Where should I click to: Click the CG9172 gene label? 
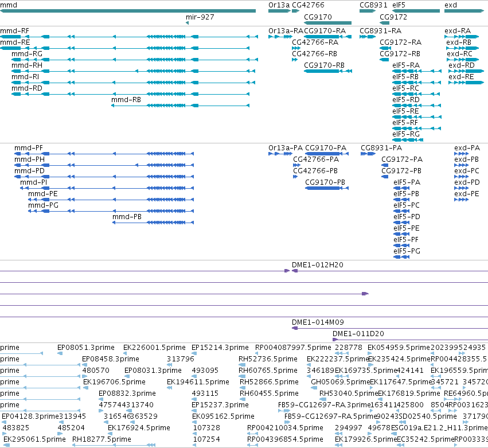coord(393,17)
